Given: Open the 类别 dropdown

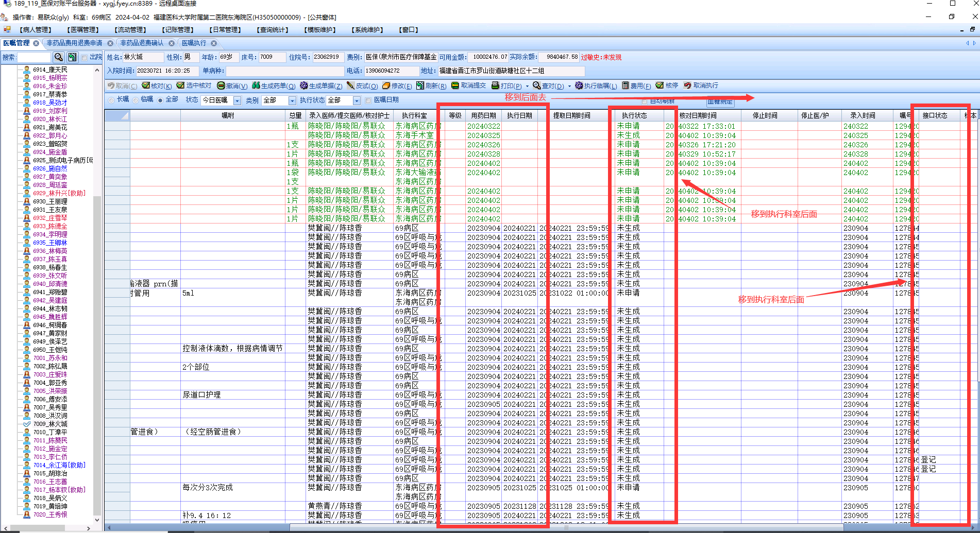Looking at the screenshot, I should click(292, 100).
